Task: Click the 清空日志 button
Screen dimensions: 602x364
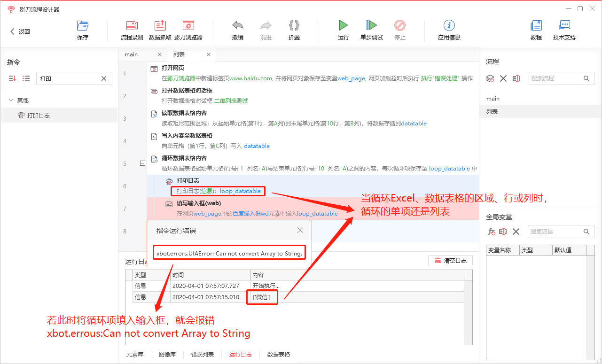Action: [450, 261]
